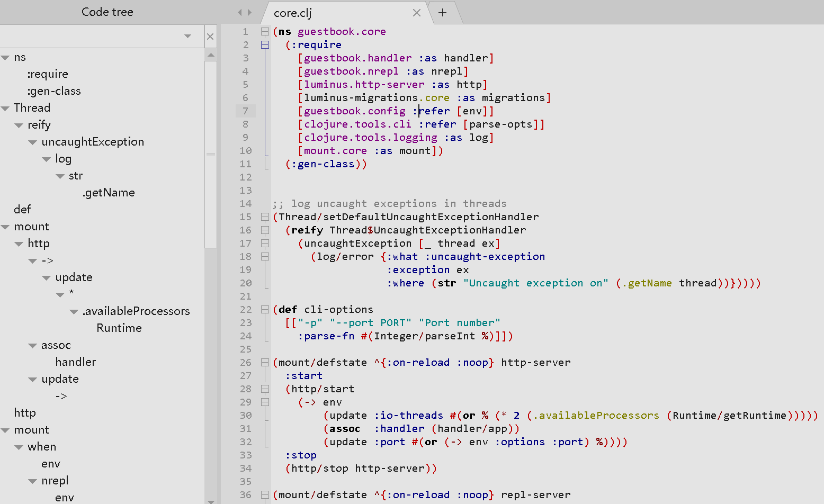The width and height of the screenshot is (824, 504).
Task: Click line number 22 in the gutter
Action: pos(246,310)
